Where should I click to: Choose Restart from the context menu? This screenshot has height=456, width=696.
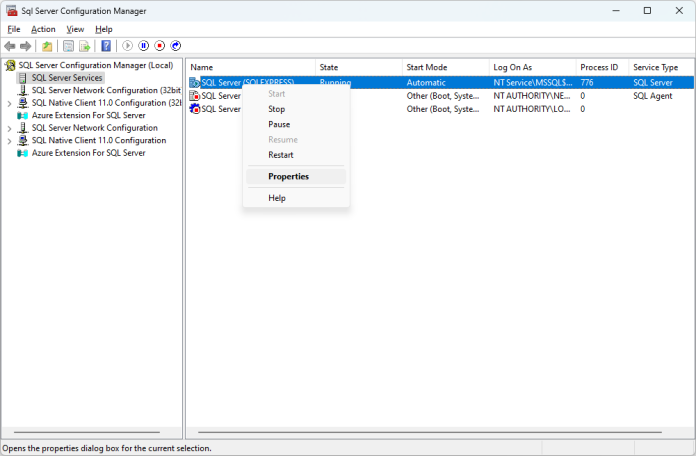pyautogui.click(x=296, y=155)
